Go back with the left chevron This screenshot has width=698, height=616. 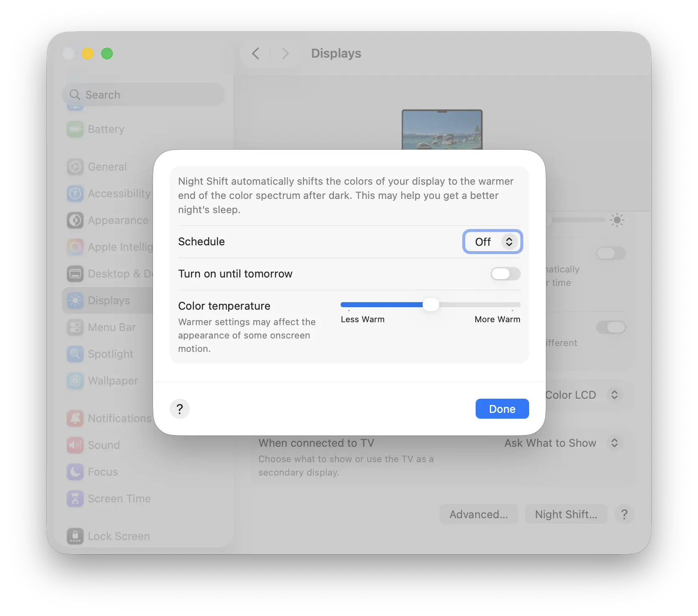[256, 53]
